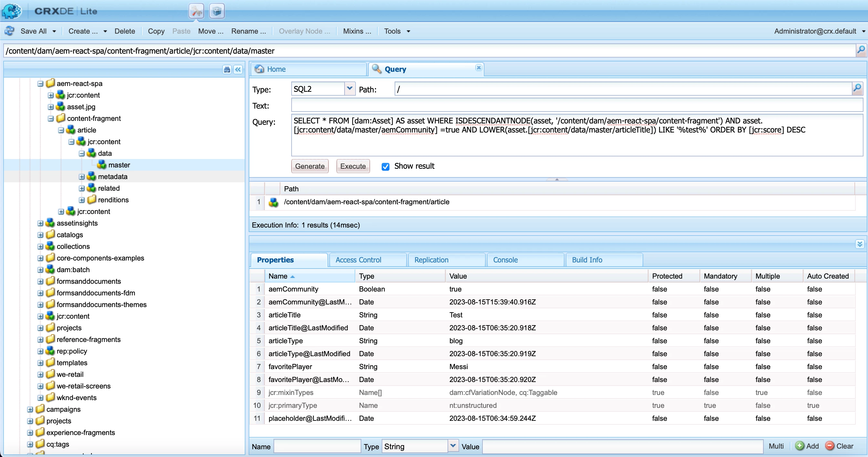
Task: Toggle the Show result checkbox
Action: [x=386, y=166]
